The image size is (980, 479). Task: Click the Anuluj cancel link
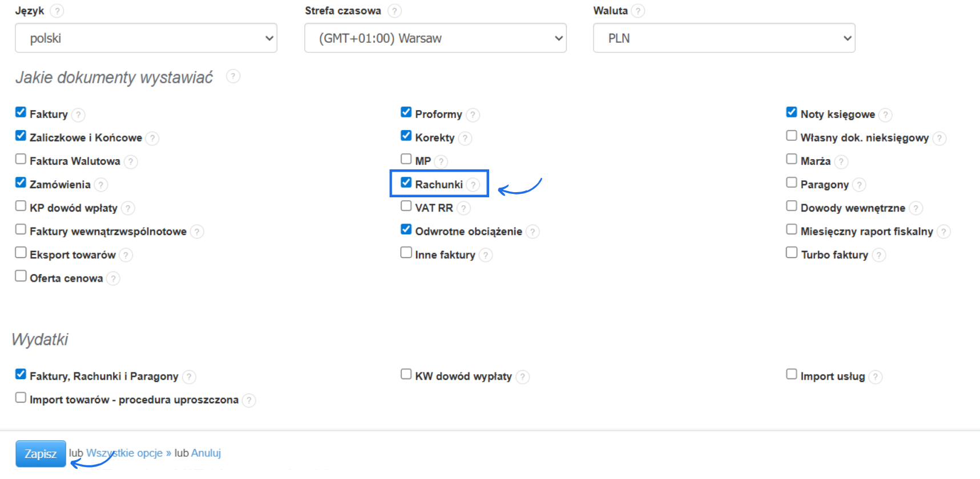206,453
